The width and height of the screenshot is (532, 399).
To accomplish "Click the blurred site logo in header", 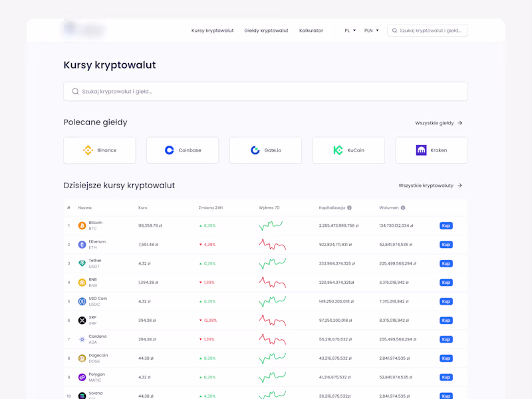I will 85,29.
